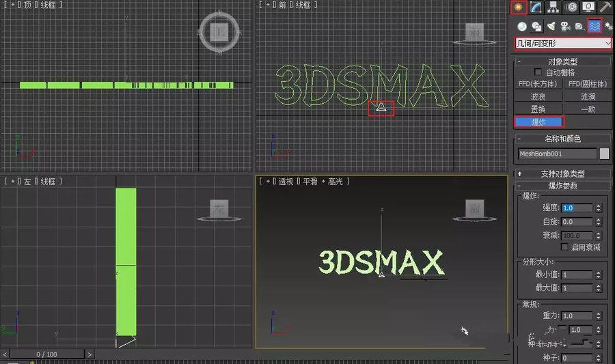Image resolution: width=615 pixels, height=364 pixels.
Task: Click the highlighted 爆炸 button
Action: pos(538,122)
